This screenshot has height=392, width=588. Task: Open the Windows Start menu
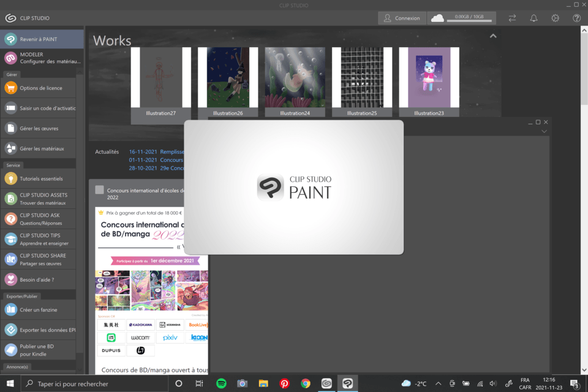click(10, 383)
